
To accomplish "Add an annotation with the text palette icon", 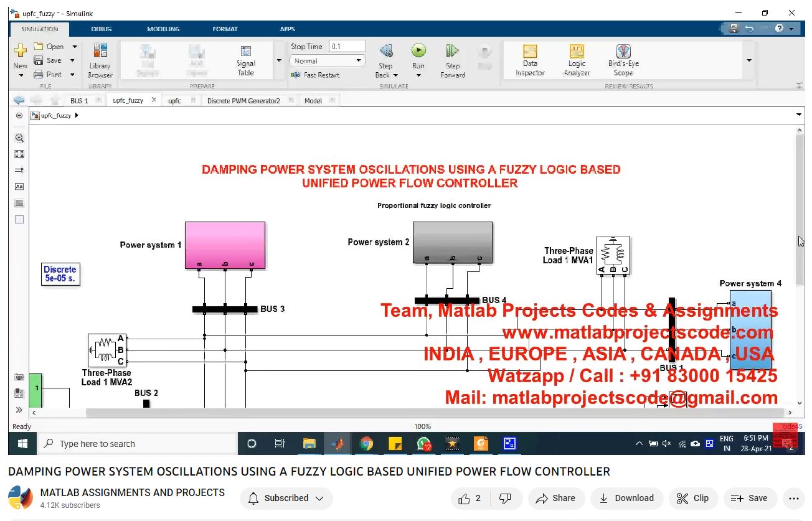I will 19,186.
